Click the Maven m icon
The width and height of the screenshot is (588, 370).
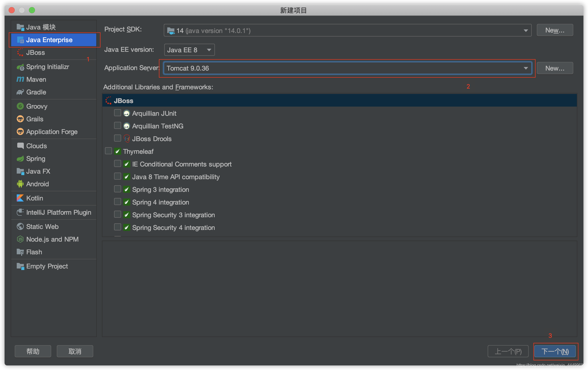tap(20, 79)
